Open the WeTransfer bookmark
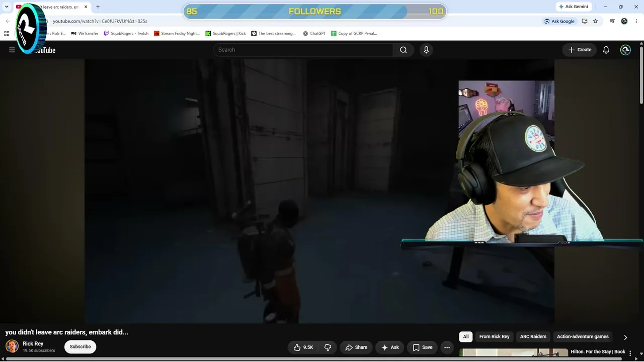Screen dimensions: 644x362 point(85,34)
